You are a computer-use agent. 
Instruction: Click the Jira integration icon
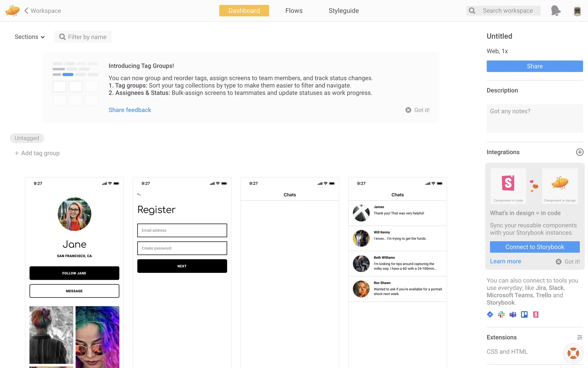(490, 314)
